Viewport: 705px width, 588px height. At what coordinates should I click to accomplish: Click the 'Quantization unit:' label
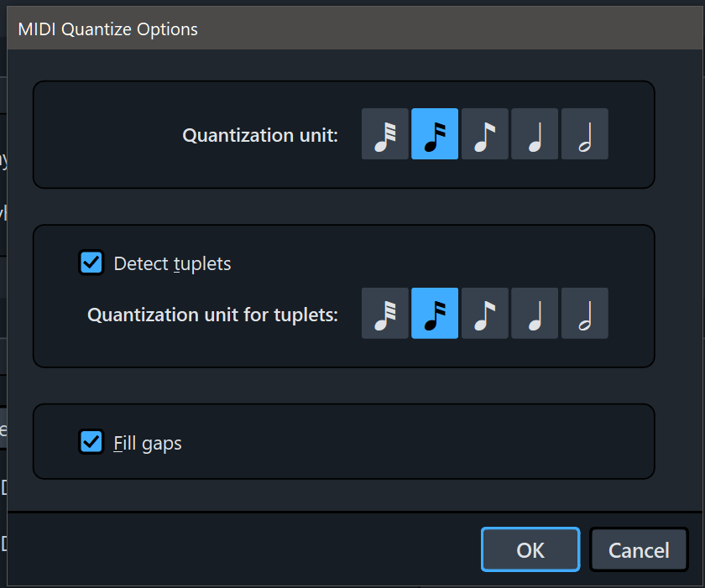pyautogui.click(x=260, y=135)
